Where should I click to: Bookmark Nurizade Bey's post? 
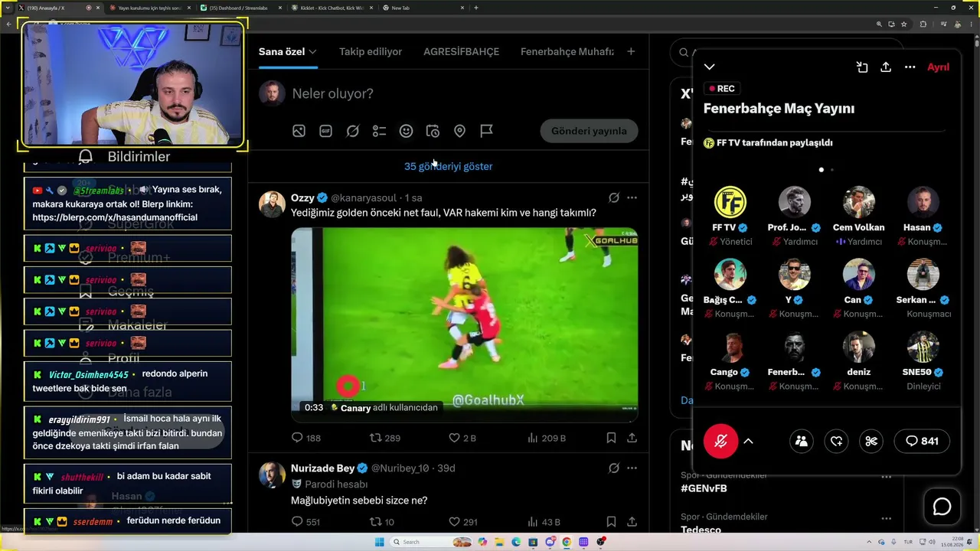(x=611, y=522)
